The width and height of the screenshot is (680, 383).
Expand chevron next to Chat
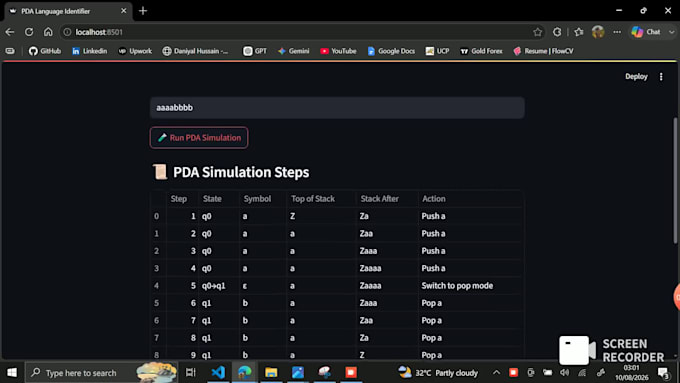pyautogui.click(x=671, y=32)
